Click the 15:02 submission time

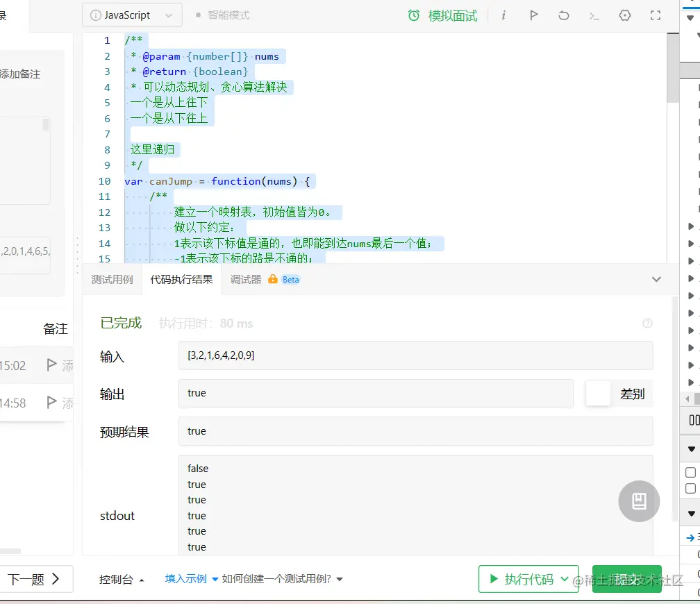[x=12, y=366]
